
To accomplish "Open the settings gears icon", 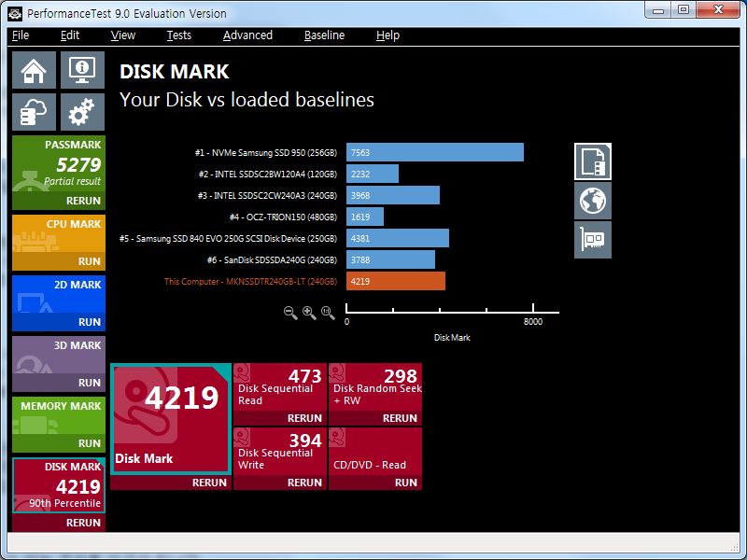I will tap(82, 112).
